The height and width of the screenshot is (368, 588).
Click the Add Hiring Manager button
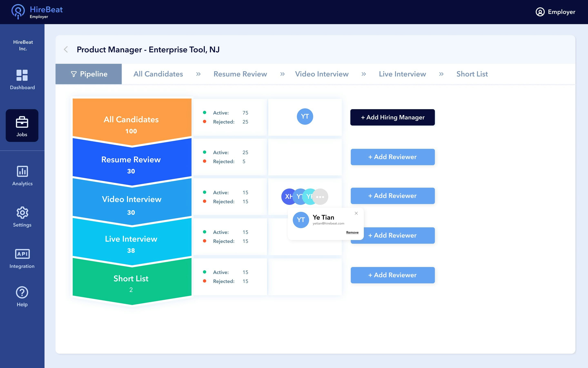click(393, 117)
